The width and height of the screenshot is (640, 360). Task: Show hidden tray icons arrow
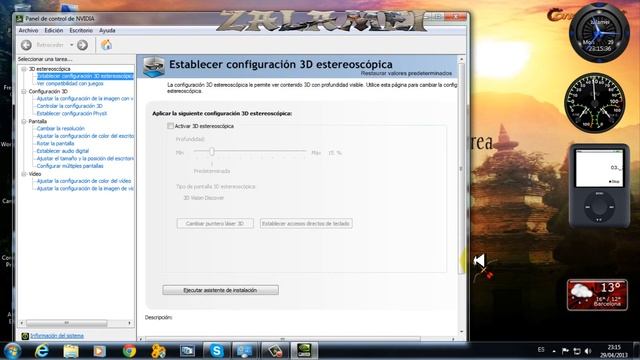[554, 351]
